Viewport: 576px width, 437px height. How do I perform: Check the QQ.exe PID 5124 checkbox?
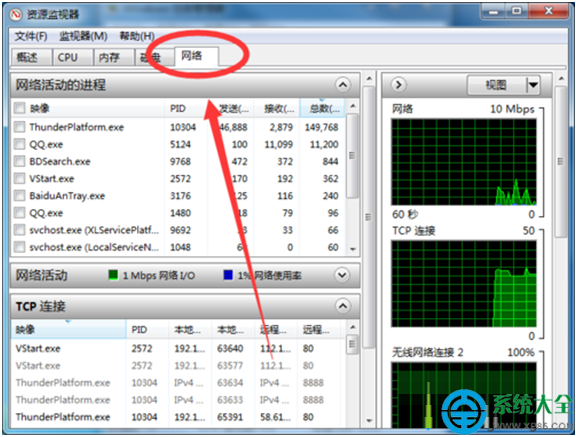tap(19, 144)
